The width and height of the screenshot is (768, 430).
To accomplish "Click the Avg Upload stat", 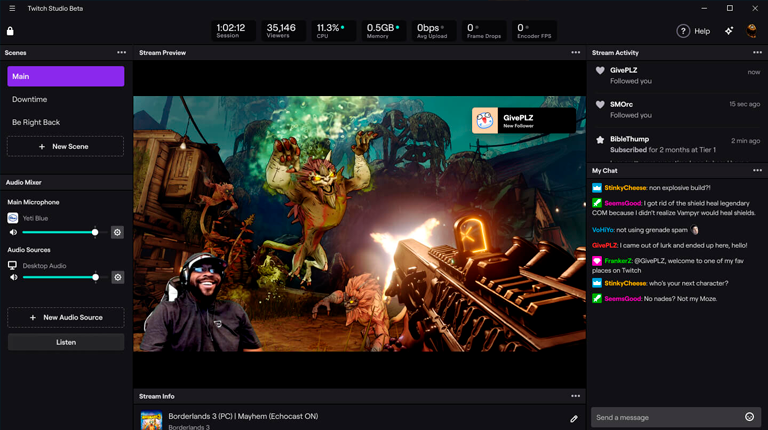I will coord(434,30).
